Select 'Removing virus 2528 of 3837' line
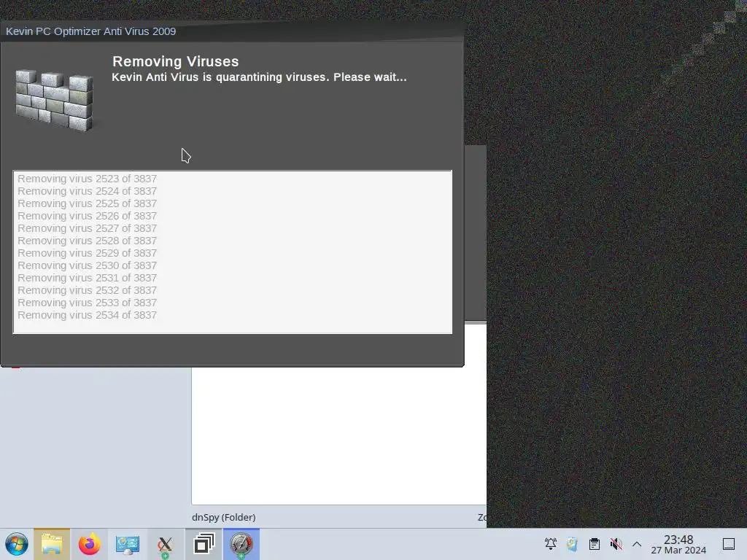Image resolution: width=747 pixels, height=560 pixels. (88, 241)
